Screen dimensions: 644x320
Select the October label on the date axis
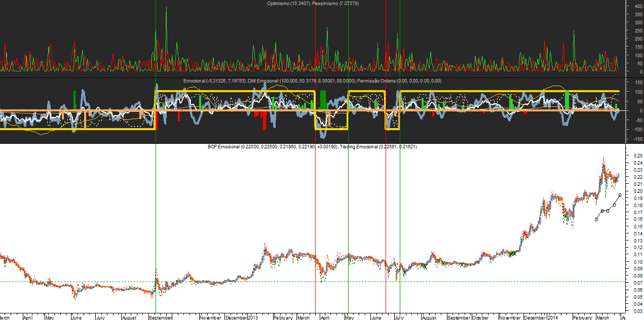480,317
